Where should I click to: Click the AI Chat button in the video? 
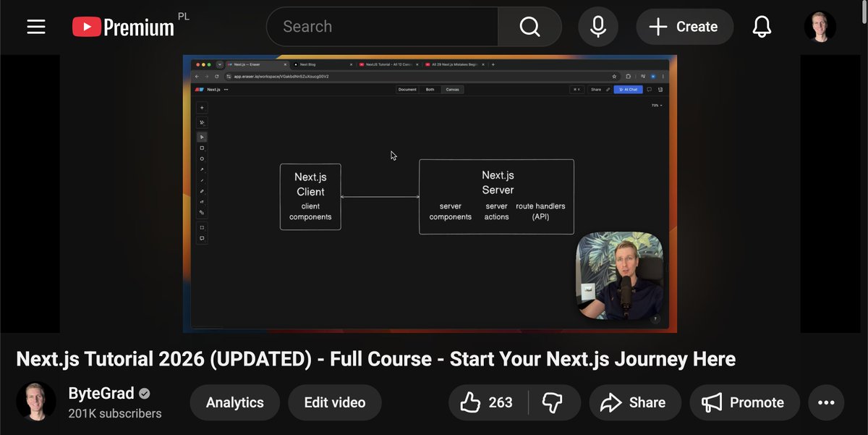pos(628,90)
